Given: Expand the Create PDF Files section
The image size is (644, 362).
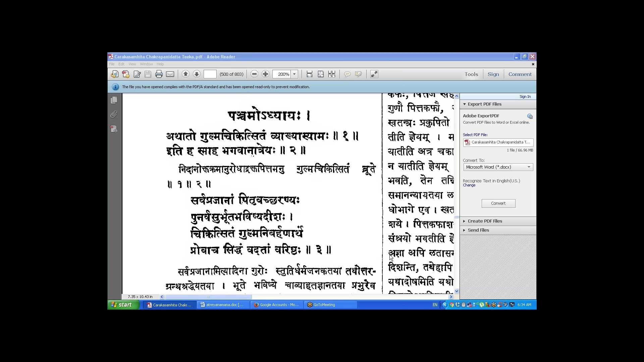Looking at the screenshot, I should coord(485,221).
